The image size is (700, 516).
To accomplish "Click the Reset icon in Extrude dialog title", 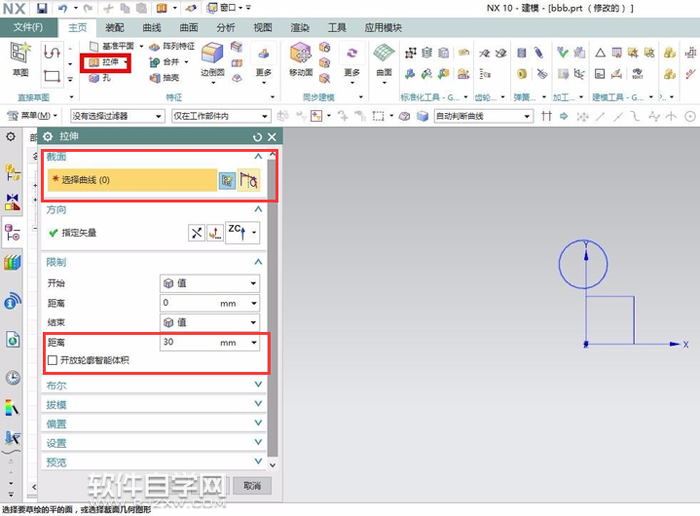I will coord(257,137).
